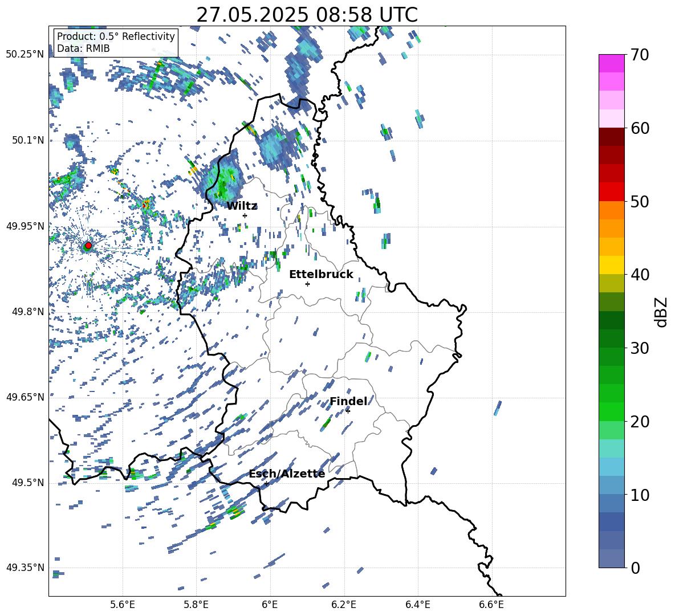675x616 pixels.
Task: Click the 6.6°E longitude label
Action: click(x=491, y=605)
